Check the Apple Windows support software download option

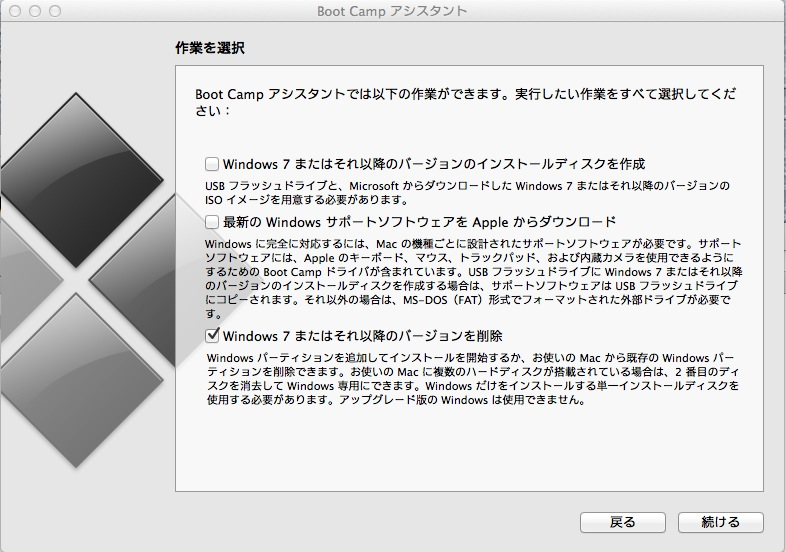point(212,222)
